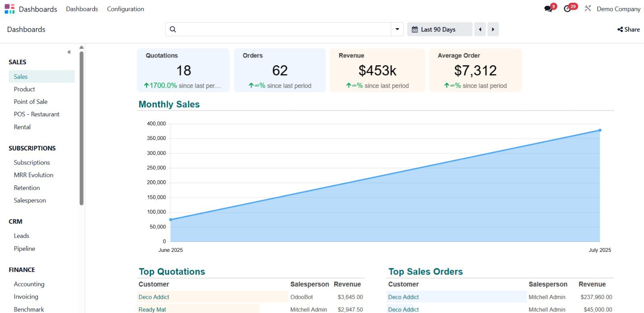Open the Dashboards top menu item
Image resolution: width=644 pixels, height=313 pixels.
[x=82, y=9]
